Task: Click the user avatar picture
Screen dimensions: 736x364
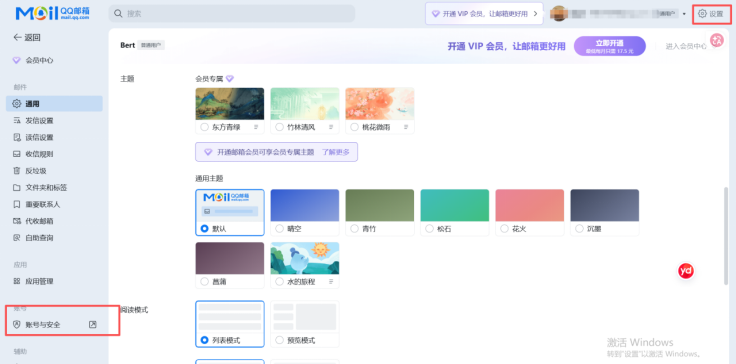Action: (x=559, y=14)
